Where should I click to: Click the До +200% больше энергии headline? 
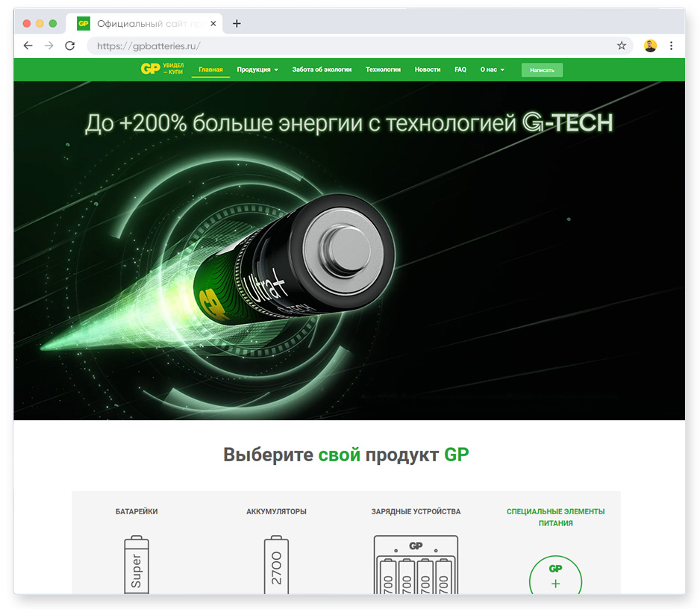pyautogui.click(x=349, y=123)
